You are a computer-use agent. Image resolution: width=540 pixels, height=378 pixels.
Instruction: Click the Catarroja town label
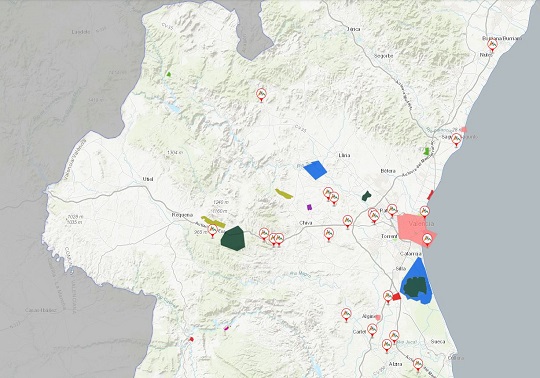tap(411, 254)
